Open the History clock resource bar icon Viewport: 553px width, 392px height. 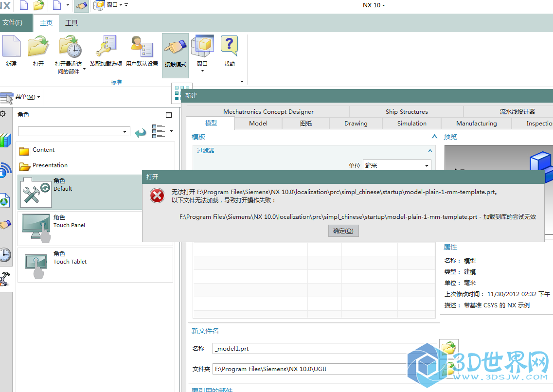(x=5, y=254)
